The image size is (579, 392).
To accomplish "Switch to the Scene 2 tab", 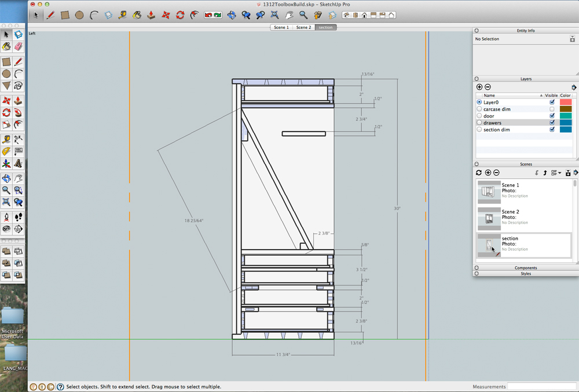I will point(303,27).
